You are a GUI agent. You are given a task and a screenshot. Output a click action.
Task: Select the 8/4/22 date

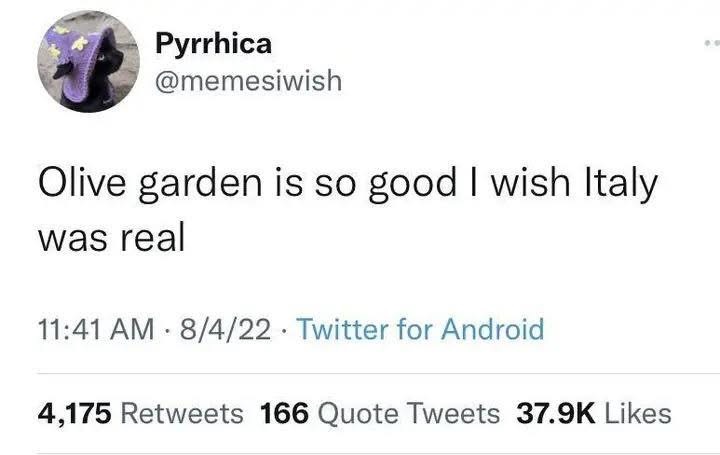tap(225, 330)
